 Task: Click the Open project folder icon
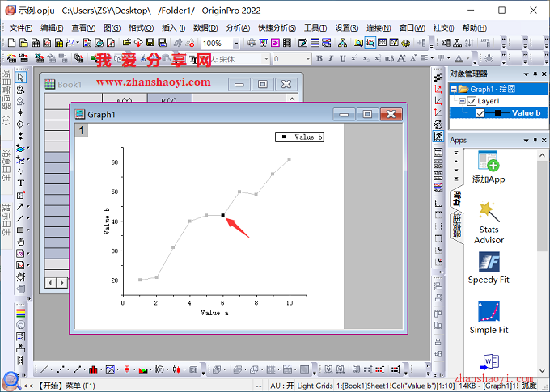(x=127, y=43)
